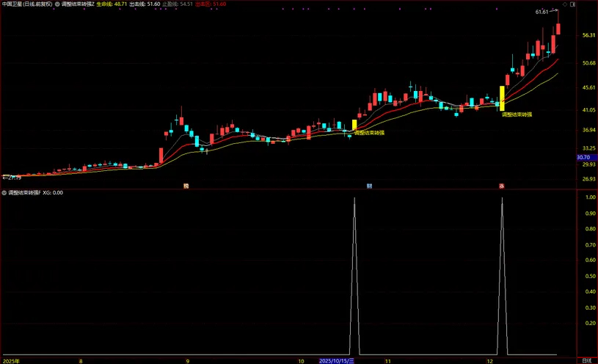
Task: Click the first white spike in sub-chart
Action: [354, 276]
